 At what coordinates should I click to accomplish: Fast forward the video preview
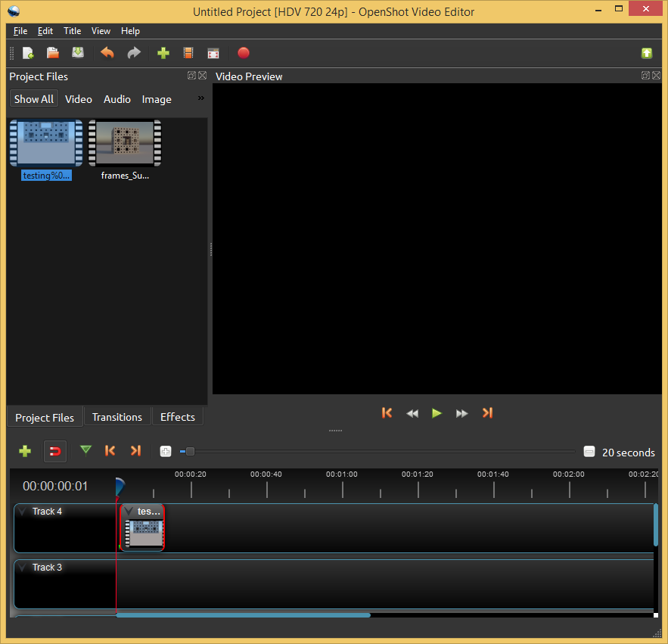[461, 413]
